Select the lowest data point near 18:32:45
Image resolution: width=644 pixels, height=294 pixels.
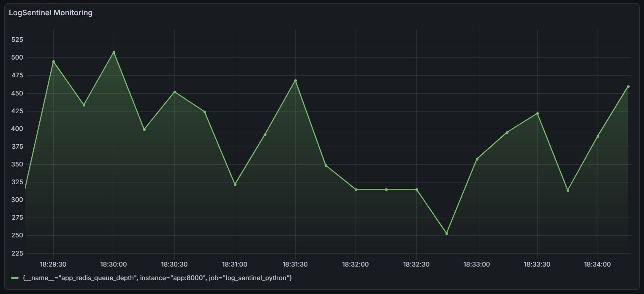coord(447,233)
